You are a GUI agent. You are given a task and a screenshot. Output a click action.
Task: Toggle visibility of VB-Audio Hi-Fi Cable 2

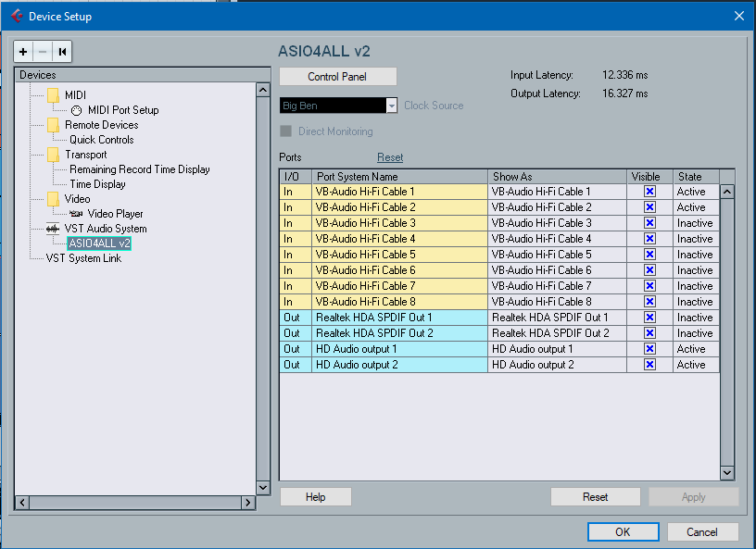(x=649, y=207)
